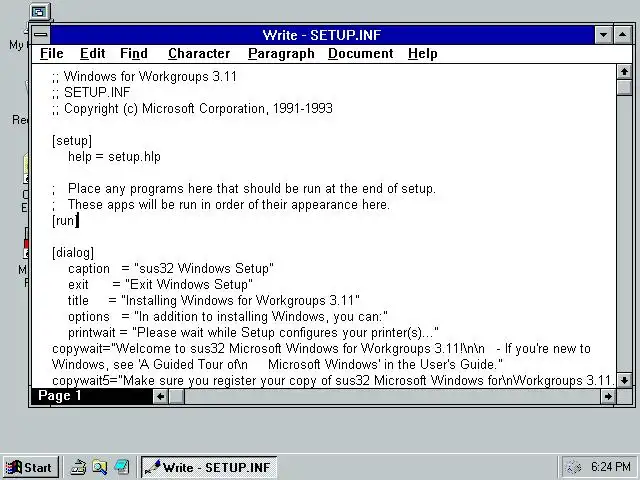Open folder search icon in quick launch
This screenshot has height=480, width=640.
click(100, 467)
